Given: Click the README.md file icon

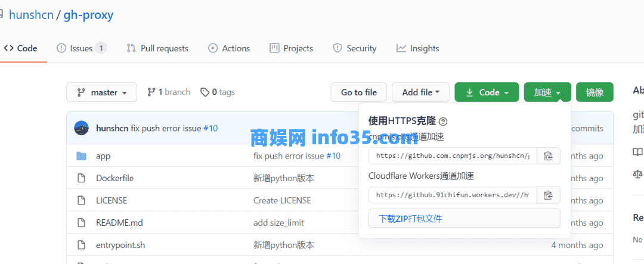Looking at the screenshot, I should [x=81, y=222].
